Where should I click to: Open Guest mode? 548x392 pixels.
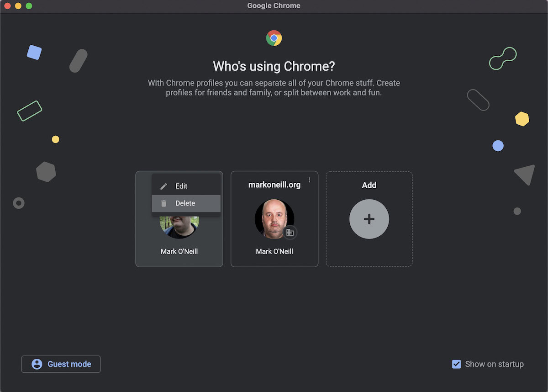click(61, 364)
